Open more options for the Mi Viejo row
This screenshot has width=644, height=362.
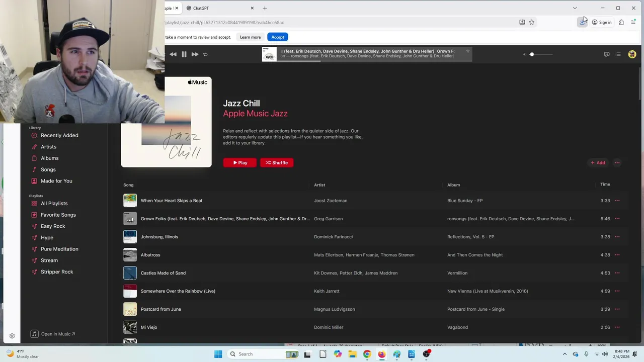[x=617, y=327]
